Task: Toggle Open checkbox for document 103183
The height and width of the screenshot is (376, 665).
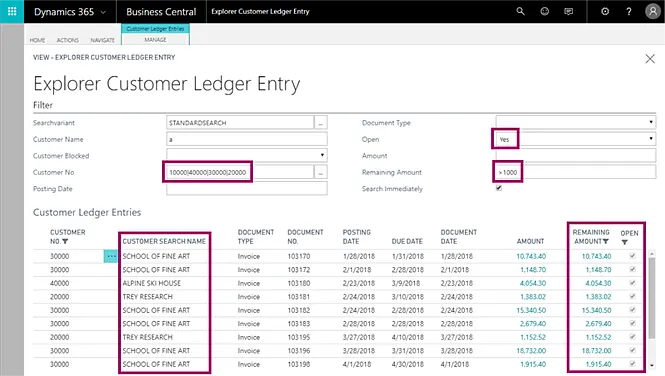Action: tap(632, 323)
